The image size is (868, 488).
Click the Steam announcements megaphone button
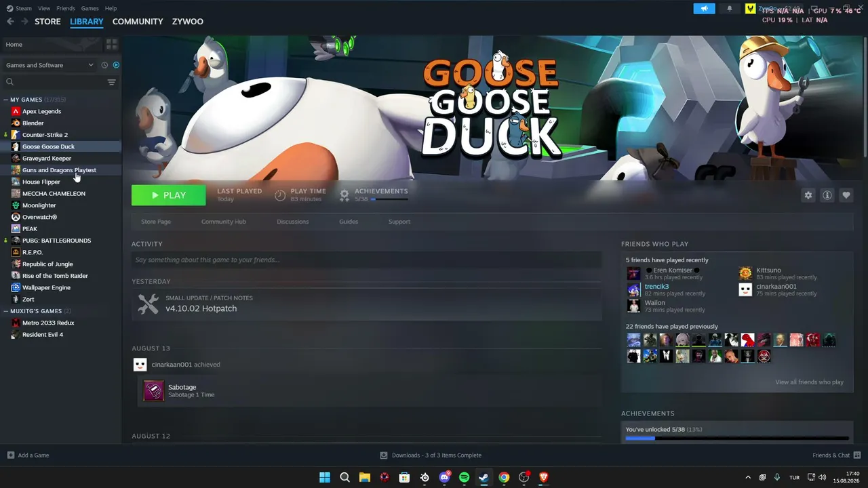[x=704, y=9]
